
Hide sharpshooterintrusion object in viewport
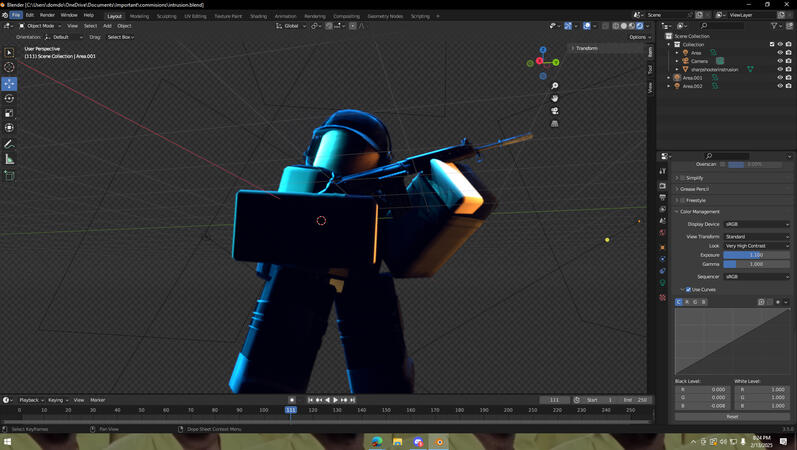780,69
